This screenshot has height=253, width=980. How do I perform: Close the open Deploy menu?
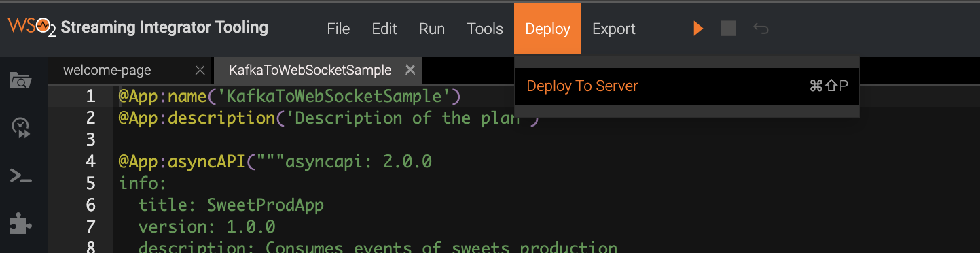click(547, 29)
